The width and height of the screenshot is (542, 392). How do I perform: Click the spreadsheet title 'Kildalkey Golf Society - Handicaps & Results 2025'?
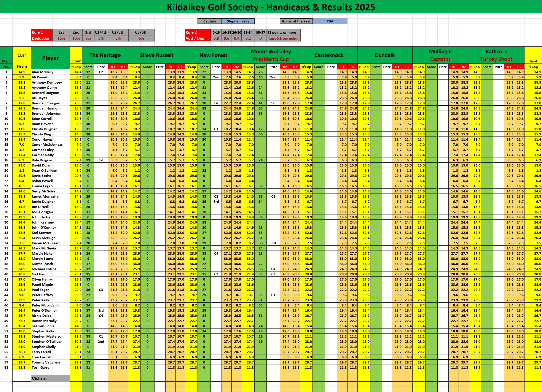click(271, 7)
